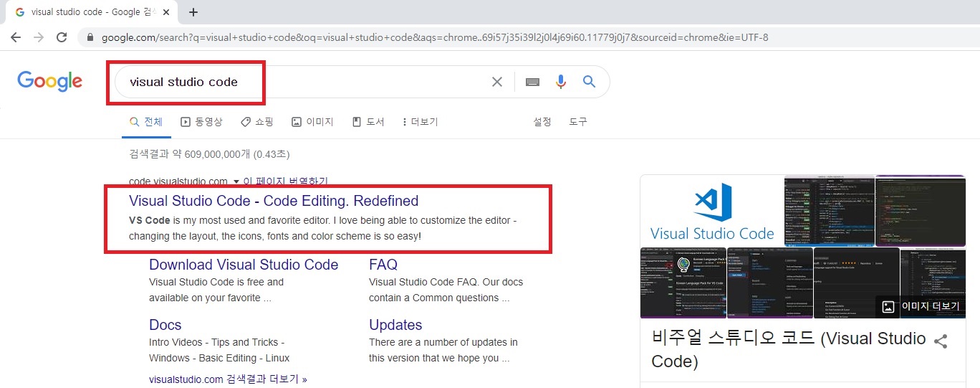Switch to the 쇼핑 tab
980x388 pixels.
click(257, 122)
